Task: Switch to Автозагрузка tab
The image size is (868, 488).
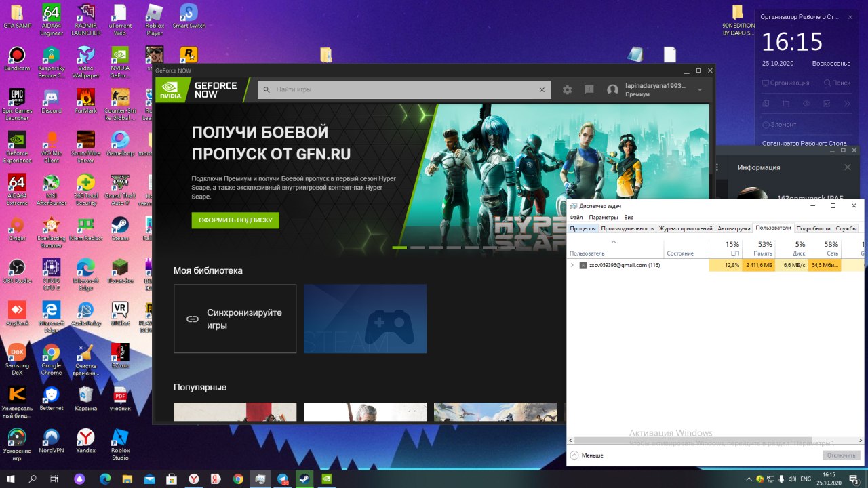Action: pos(734,228)
